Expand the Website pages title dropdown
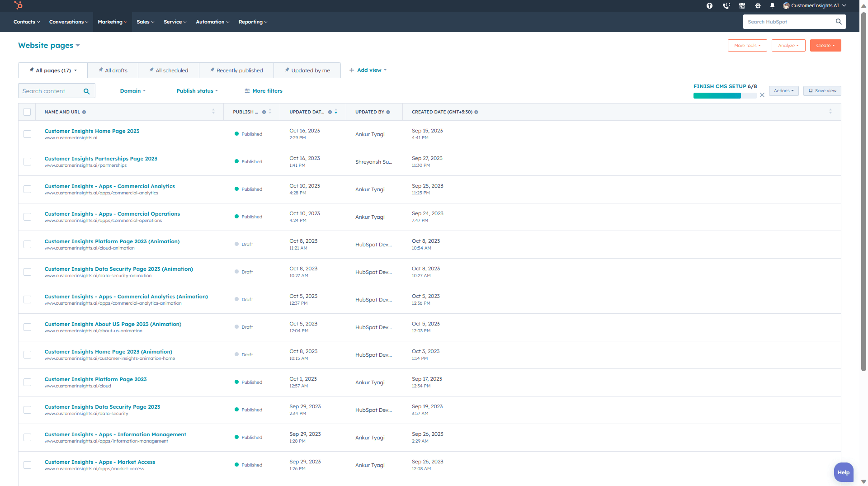The width and height of the screenshot is (868, 486). click(x=49, y=46)
